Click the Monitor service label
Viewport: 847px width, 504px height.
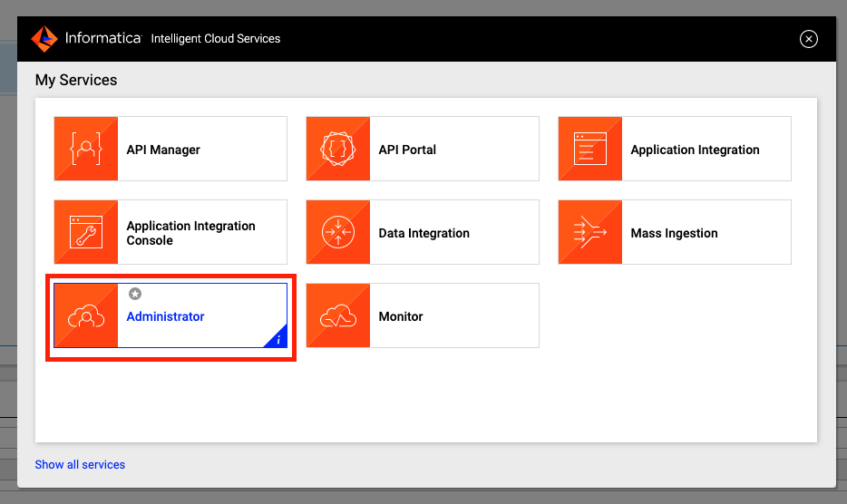(401, 316)
